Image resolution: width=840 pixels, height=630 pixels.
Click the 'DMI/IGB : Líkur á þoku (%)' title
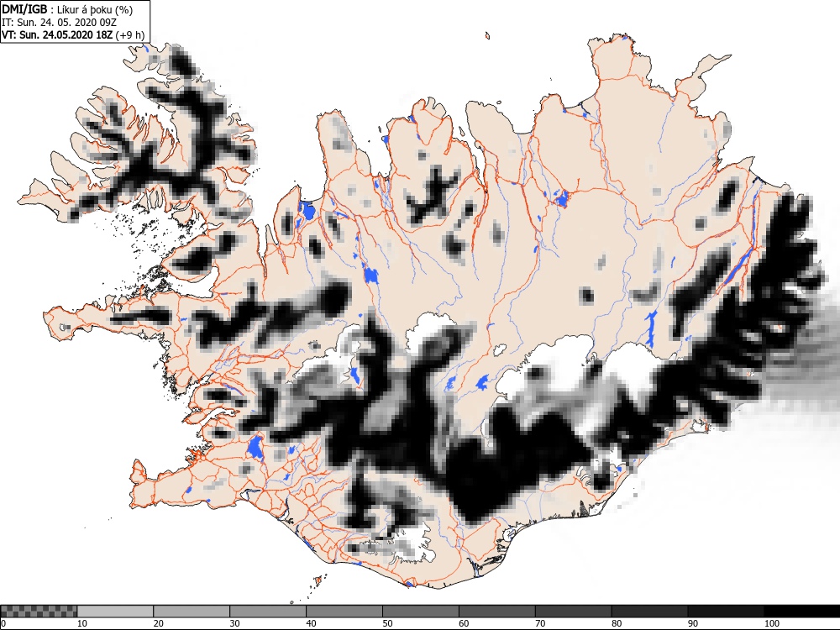pyautogui.click(x=67, y=9)
